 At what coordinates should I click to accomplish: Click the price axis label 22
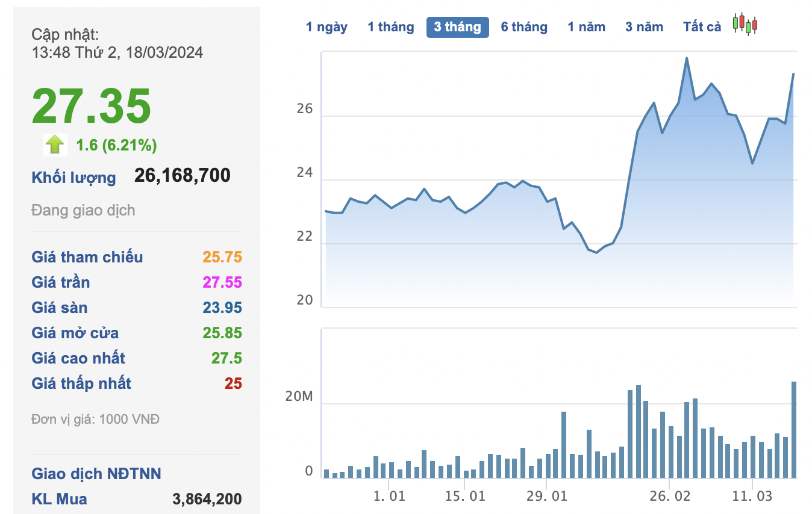point(305,236)
